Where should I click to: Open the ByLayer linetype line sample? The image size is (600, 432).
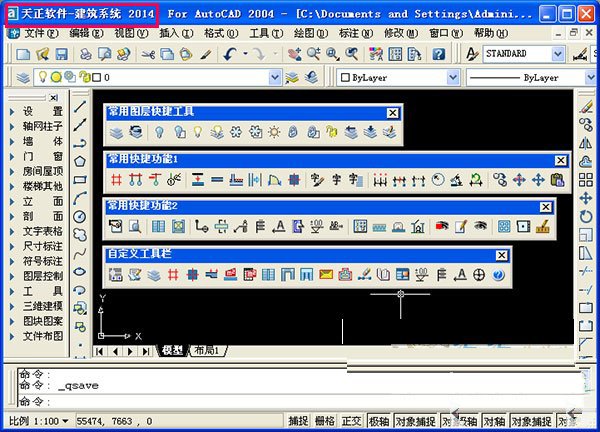click(x=494, y=78)
